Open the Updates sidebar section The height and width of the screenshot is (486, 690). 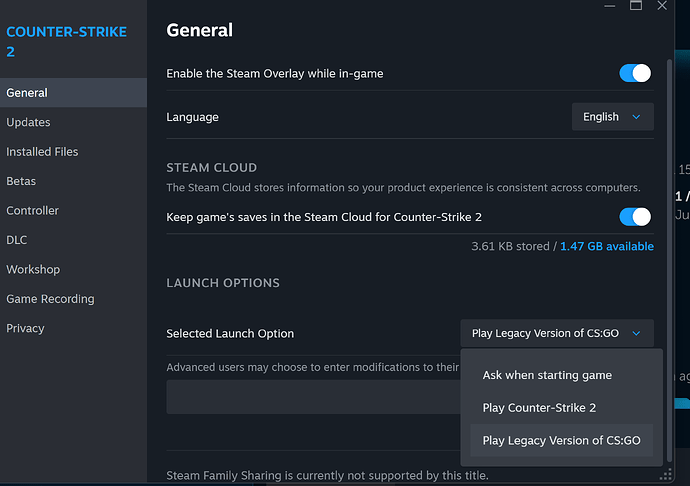(x=73, y=122)
